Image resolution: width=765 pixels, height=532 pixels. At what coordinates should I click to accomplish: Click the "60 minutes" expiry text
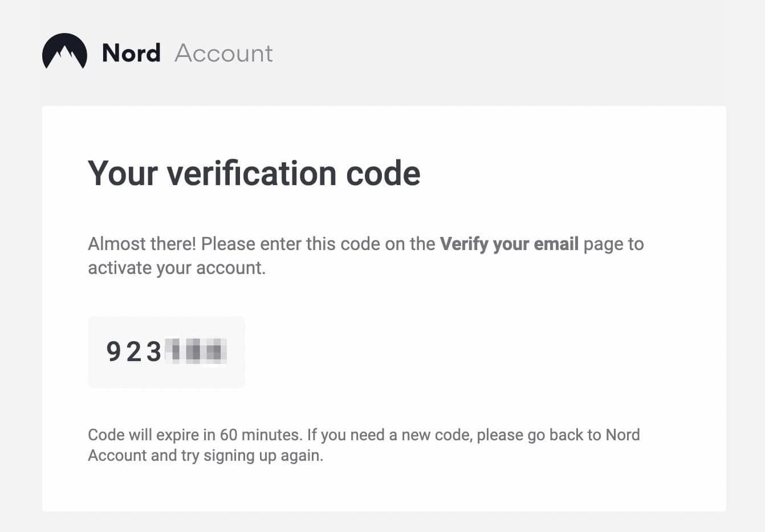coord(260,435)
